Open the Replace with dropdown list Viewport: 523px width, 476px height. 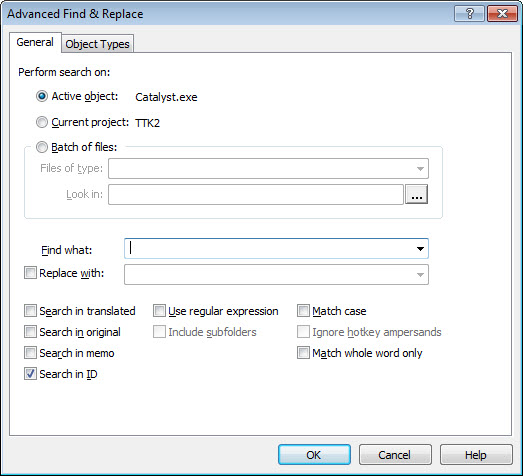tap(420, 275)
